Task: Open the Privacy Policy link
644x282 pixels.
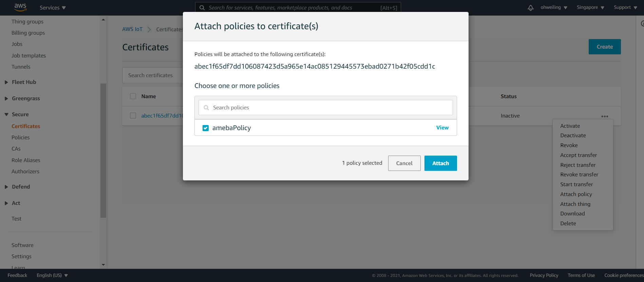Action: (544, 275)
